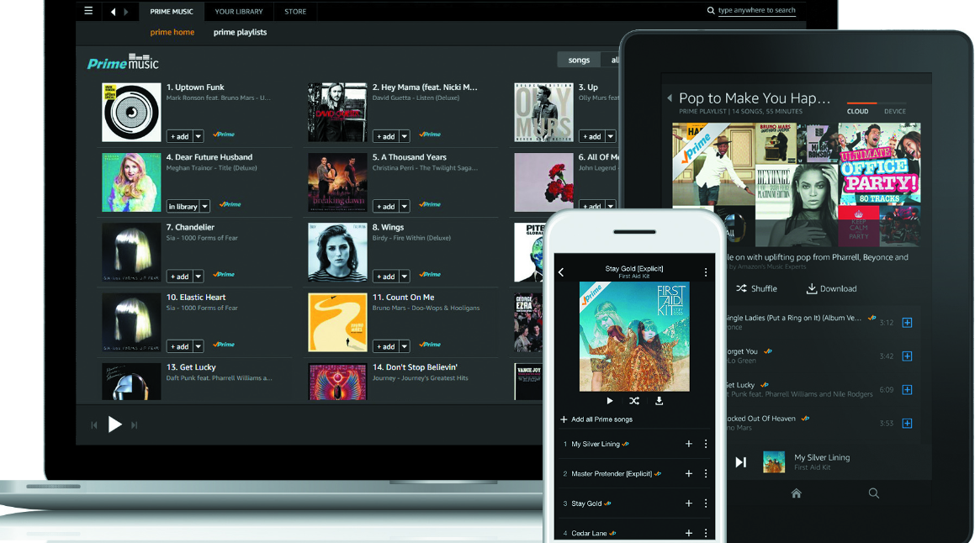
Task: Tap the back chevron on the phone
Action: click(x=561, y=271)
